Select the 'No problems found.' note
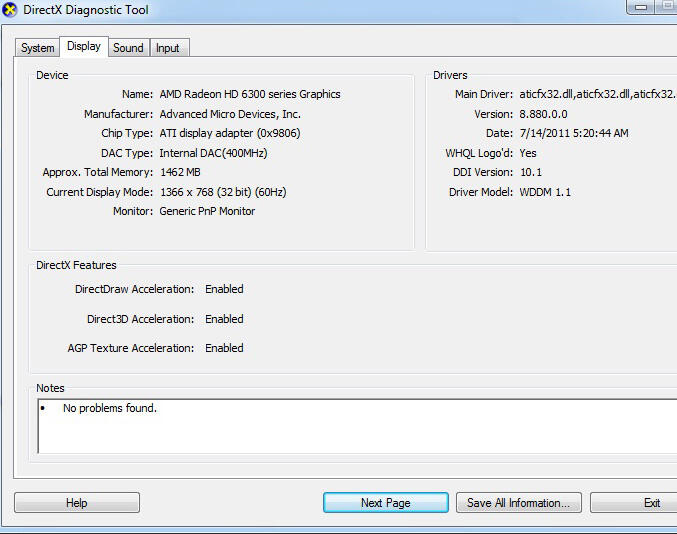 coord(110,408)
